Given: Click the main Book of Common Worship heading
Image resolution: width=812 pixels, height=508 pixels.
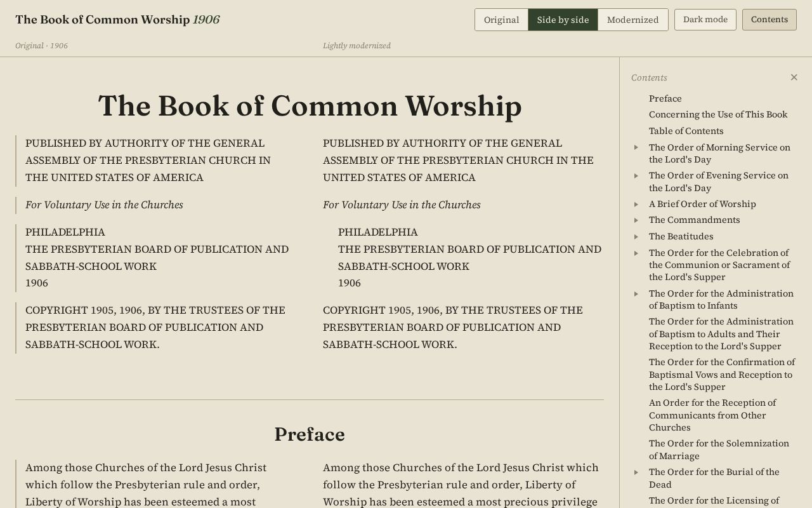Looking at the screenshot, I should click(x=310, y=105).
